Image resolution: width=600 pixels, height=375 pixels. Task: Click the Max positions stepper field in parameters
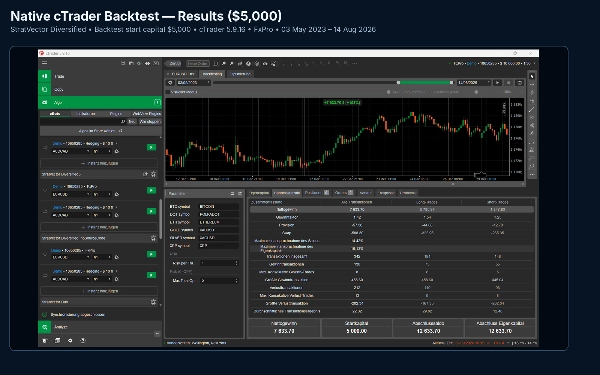coord(219,280)
